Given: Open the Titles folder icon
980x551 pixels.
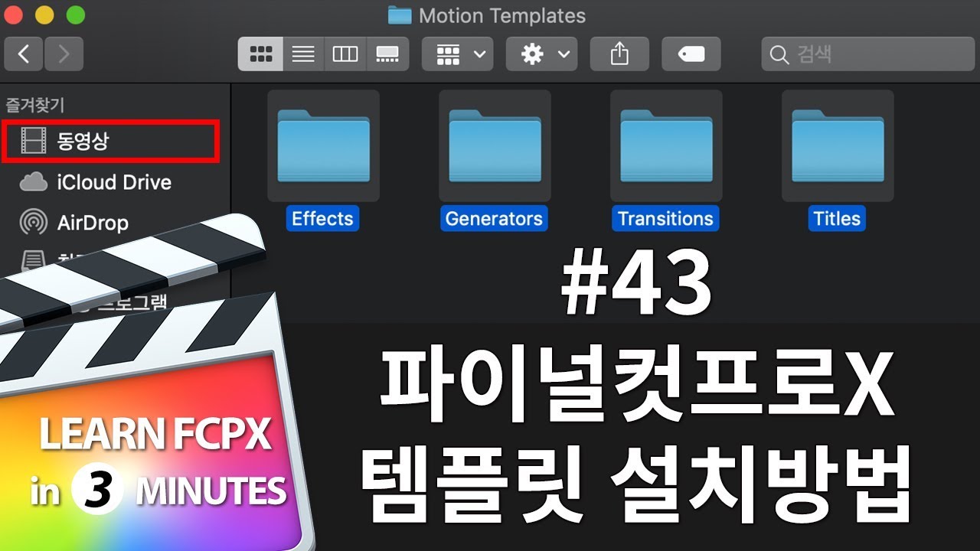Looking at the screenshot, I should click(838, 146).
